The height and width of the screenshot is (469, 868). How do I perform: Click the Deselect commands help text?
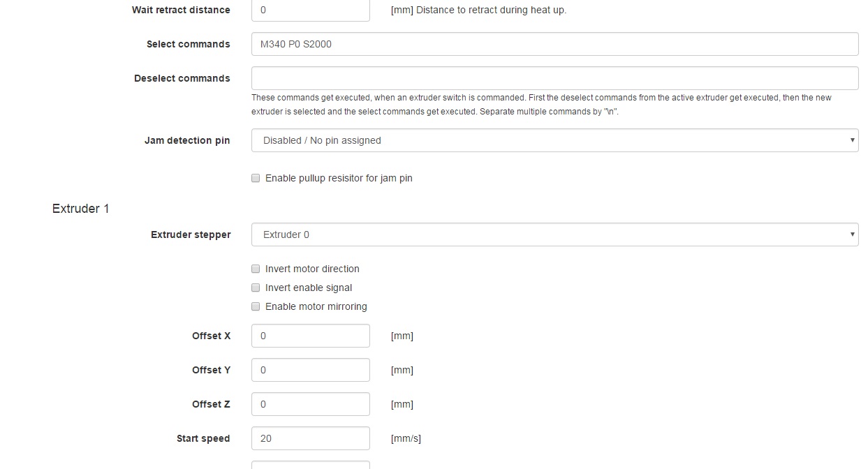point(541,105)
